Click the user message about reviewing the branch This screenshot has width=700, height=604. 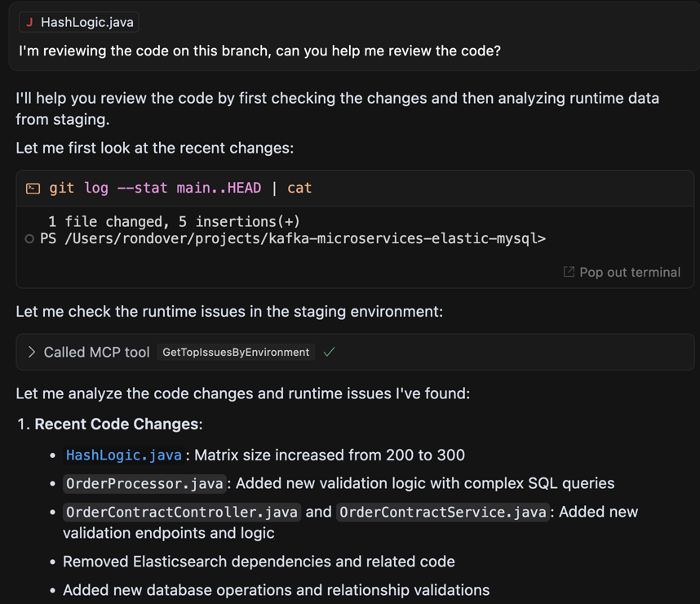tap(259, 51)
